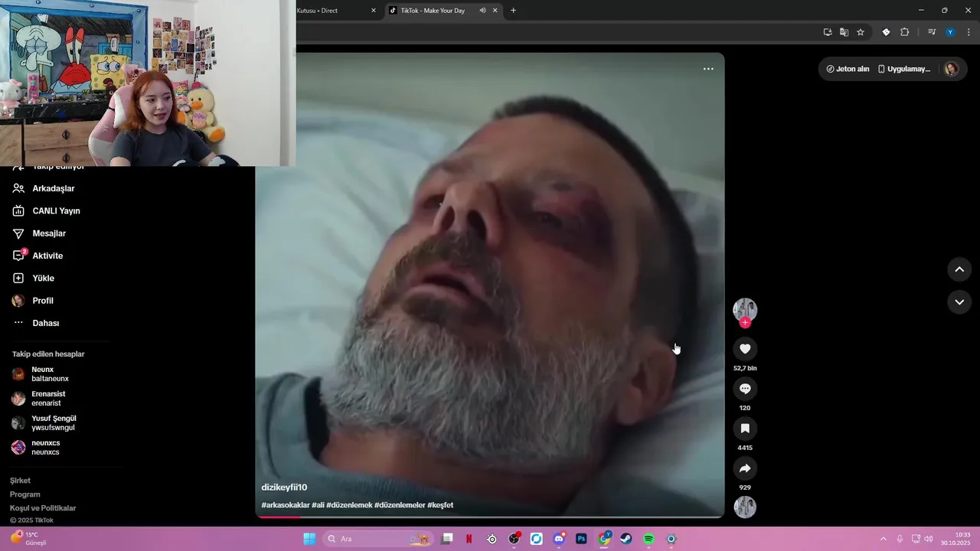980x551 pixels.
Task: Open Discord from taskbar
Action: coord(559,539)
